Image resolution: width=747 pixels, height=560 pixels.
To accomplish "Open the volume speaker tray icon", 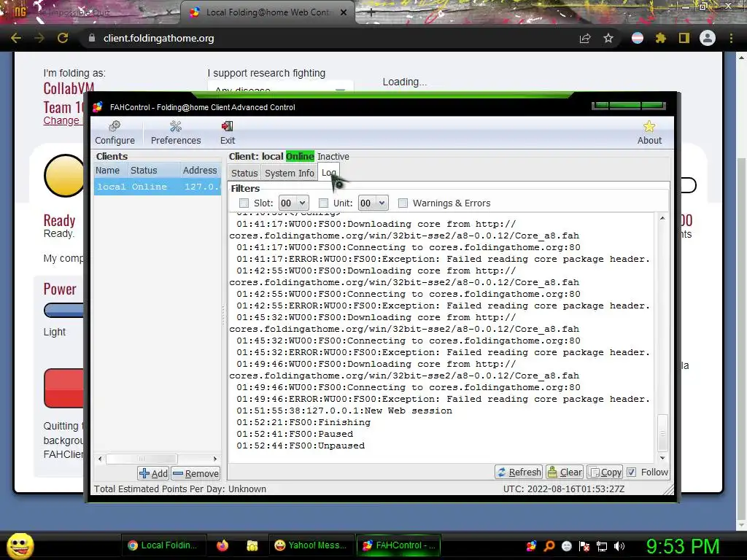I will click(619, 545).
